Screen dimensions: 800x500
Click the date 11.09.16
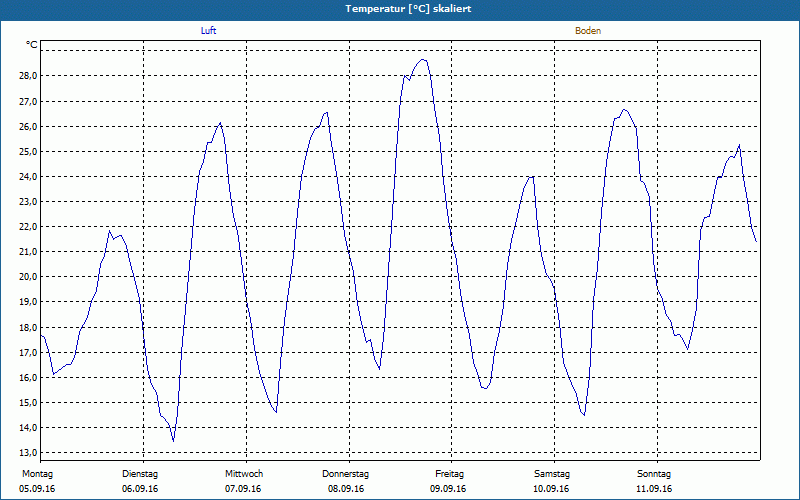tap(654, 489)
